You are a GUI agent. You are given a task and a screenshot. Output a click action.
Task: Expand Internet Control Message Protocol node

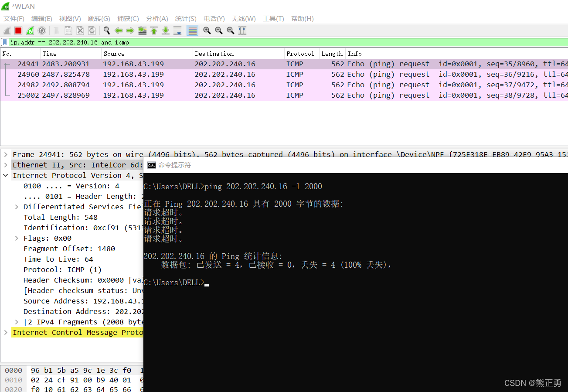[6, 332]
